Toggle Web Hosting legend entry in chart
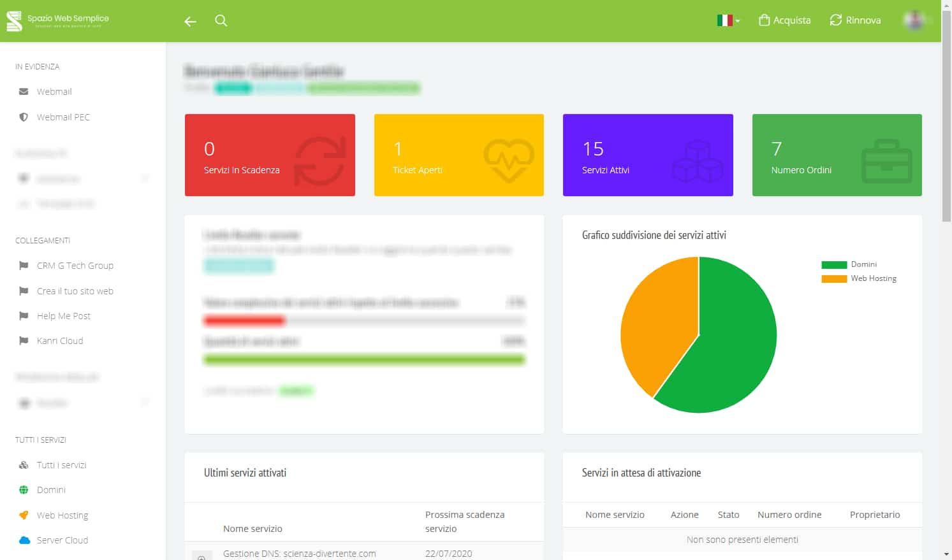The height and width of the screenshot is (560, 952). (x=858, y=278)
